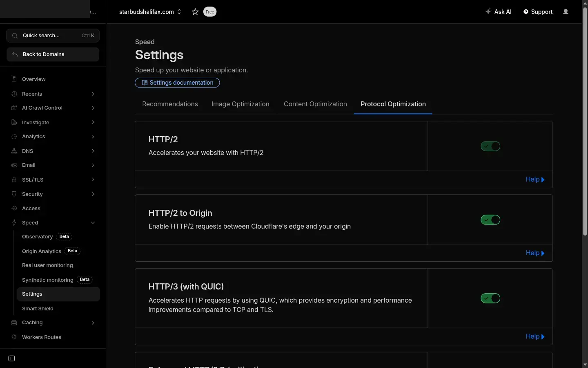Screen dimensions: 588x368
Task: Open the user account profile icon
Action: point(566,12)
